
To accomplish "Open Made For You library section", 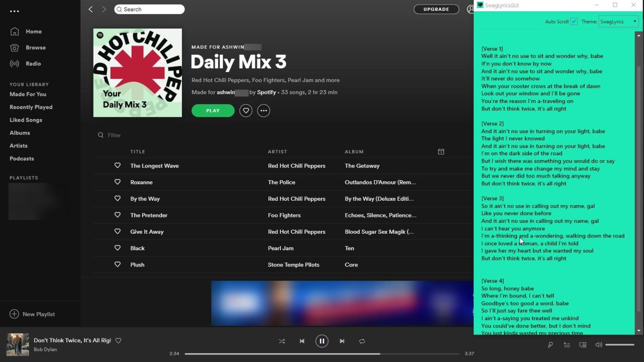I will click(x=28, y=94).
